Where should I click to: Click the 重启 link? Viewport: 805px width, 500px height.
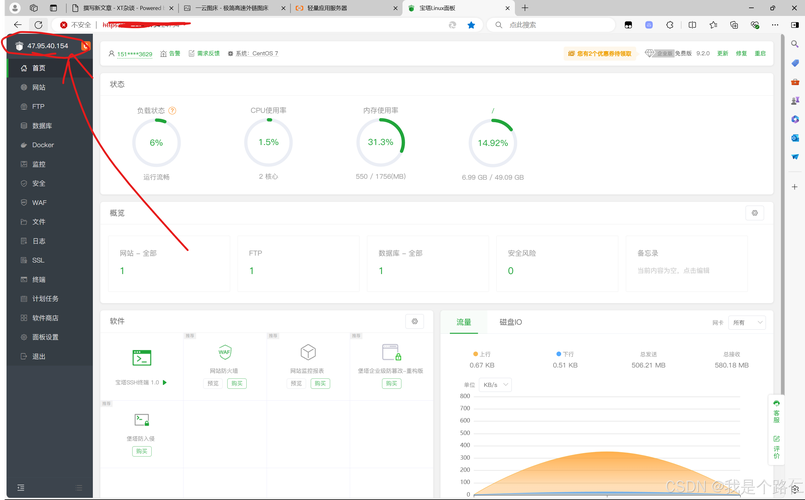[x=760, y=53]
